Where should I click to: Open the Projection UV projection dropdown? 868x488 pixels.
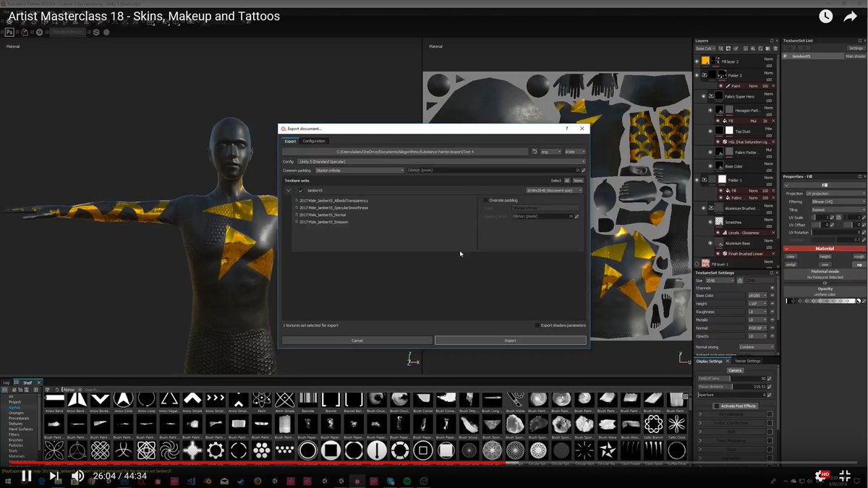(838, 194)
